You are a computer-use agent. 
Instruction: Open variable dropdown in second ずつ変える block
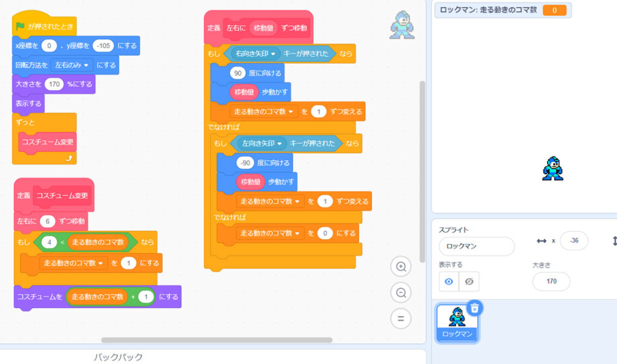click(269, 201)
